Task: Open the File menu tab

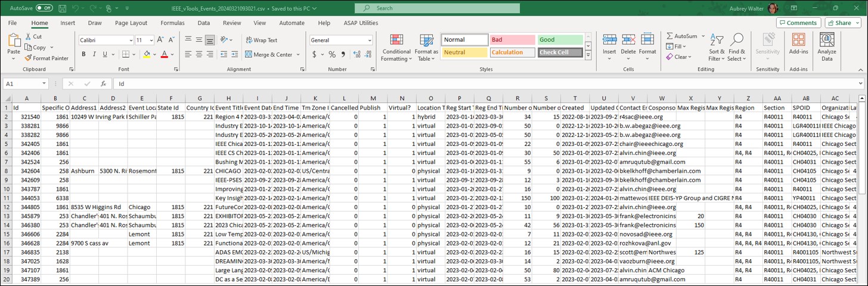Action: 12,23
